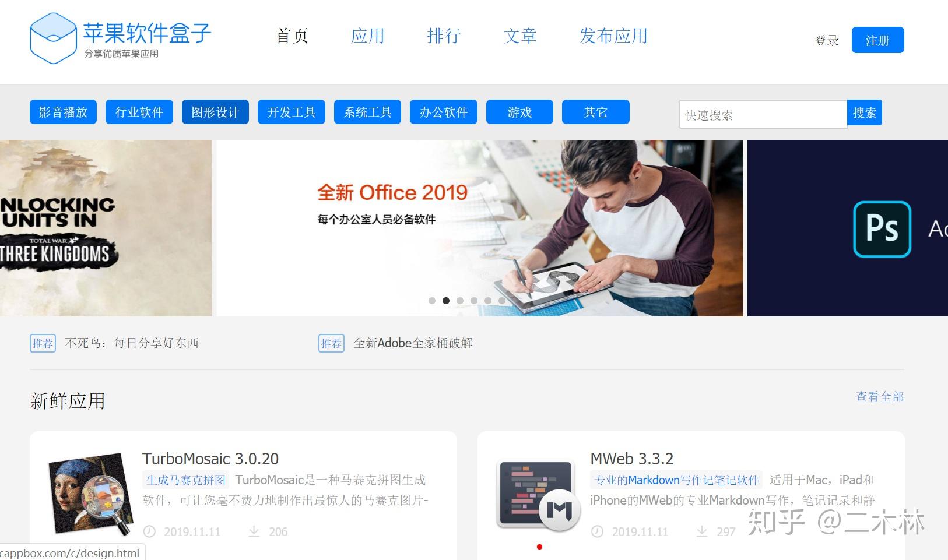Select the 行业软件 category
The width and height of the screenshot is (948, 560).
coord(139,112)
